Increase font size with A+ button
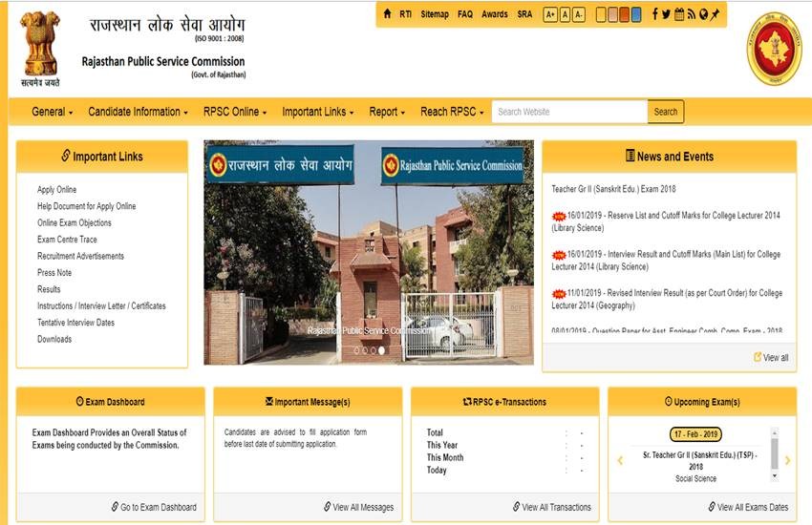 [x=550, y=14]
